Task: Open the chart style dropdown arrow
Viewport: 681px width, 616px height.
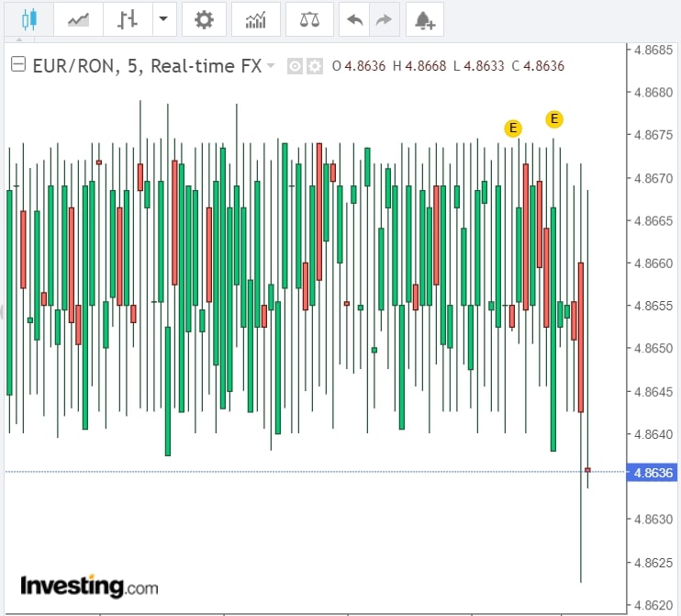Action: (x=163, y=18)
